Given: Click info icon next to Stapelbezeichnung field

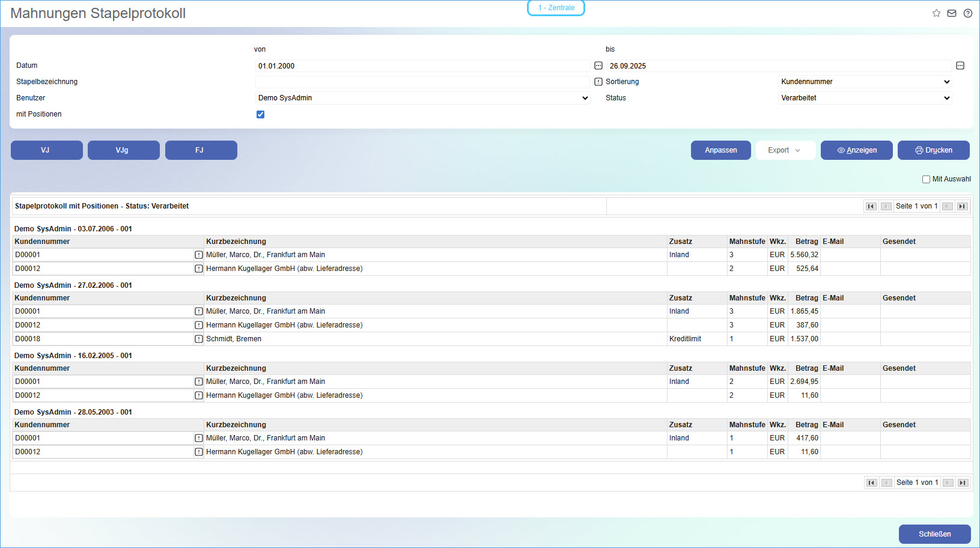Looking at the screenshot, I should pos(598,82).
